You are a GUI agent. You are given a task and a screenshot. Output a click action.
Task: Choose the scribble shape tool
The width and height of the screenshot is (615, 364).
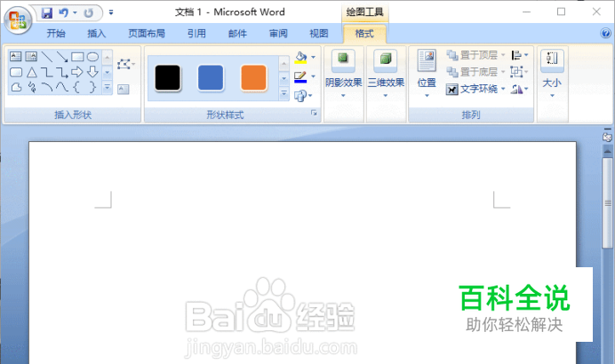coord(32,87)
